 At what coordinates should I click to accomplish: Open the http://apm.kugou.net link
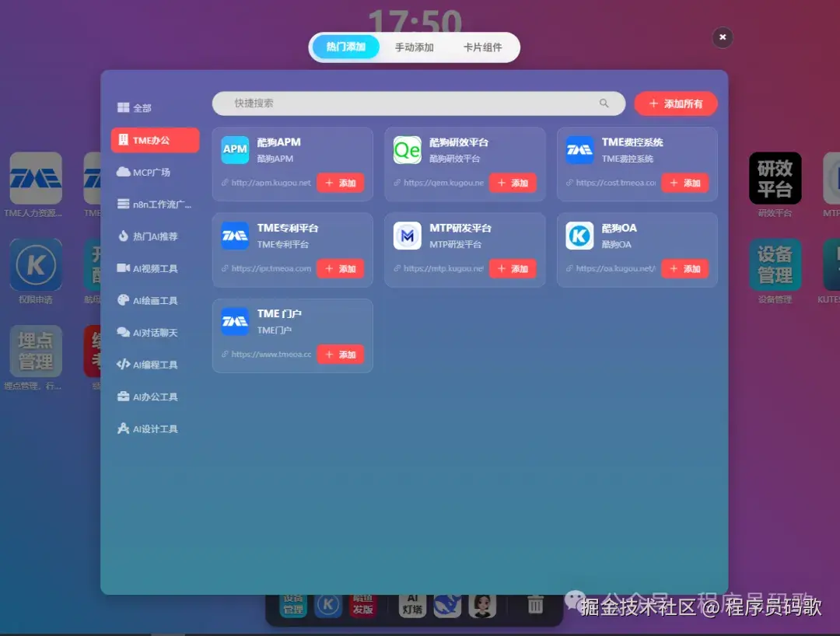point(271,183)
